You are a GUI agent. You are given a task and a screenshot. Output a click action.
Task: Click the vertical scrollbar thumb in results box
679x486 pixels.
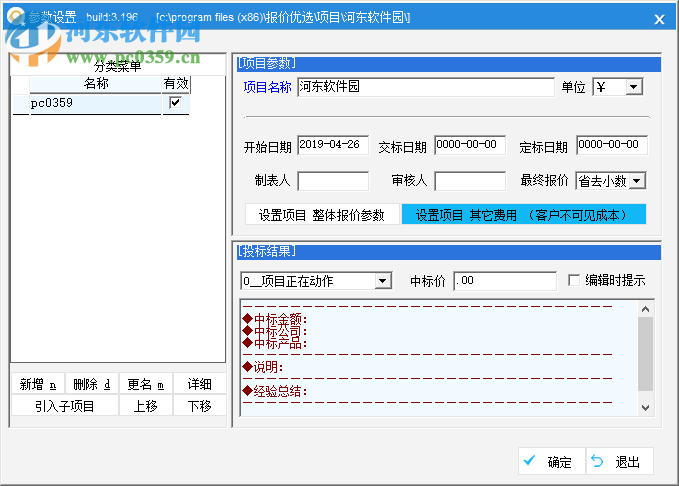pos(645,354)
